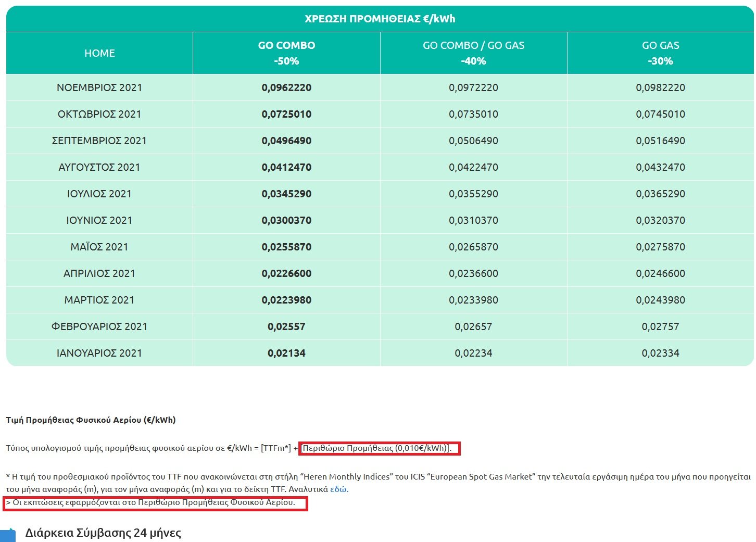Select the formula text starting "Τύπος υπολογισμού"
The height and width of the screenshot is (542, 756).
[229, 448]
